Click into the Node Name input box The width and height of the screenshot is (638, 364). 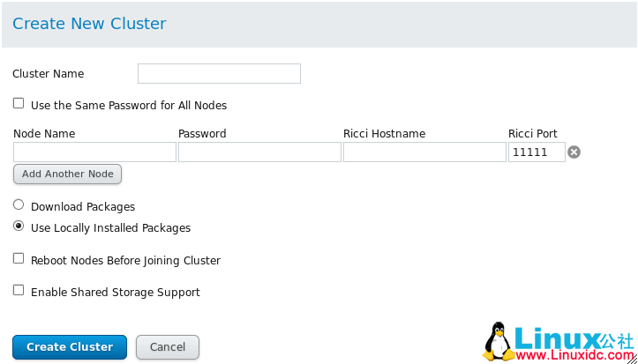[x=94, y=152]
